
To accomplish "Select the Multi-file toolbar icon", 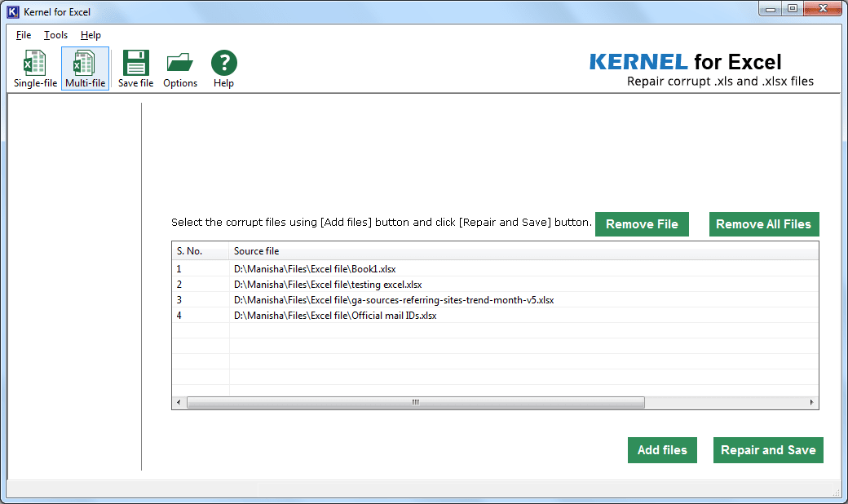I will click(85, 69).
